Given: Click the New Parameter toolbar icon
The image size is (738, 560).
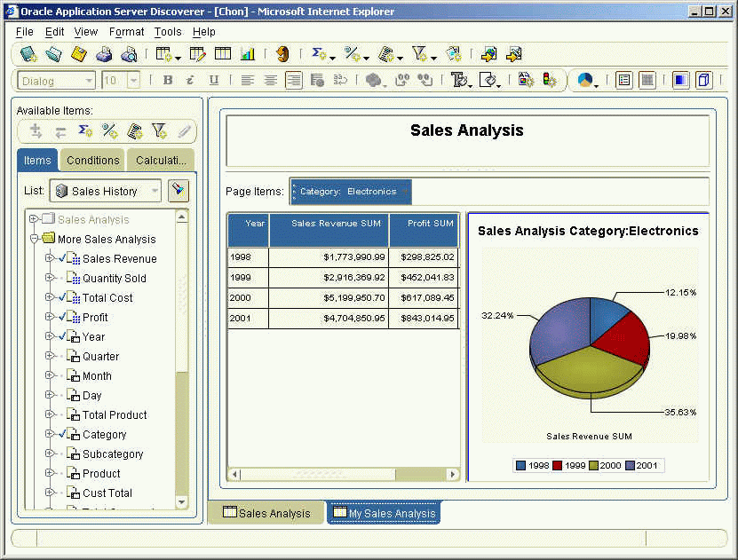Looking at the screenshot, I should pos(454,54).
